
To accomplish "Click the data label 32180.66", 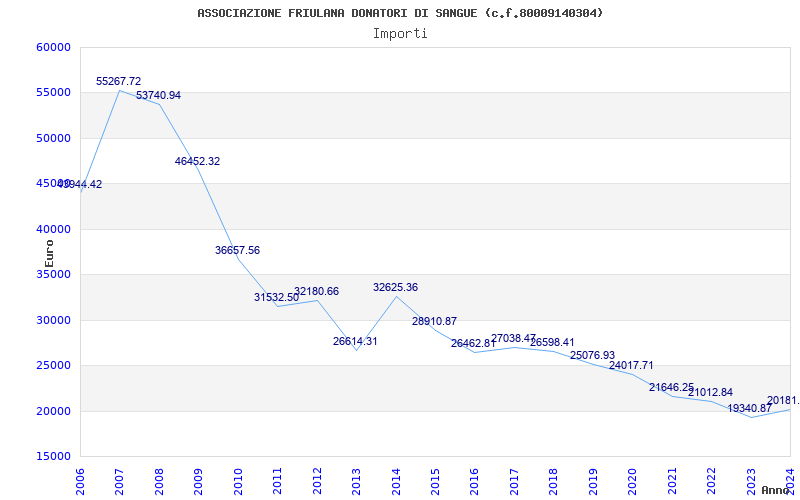I will click(316, 292).
